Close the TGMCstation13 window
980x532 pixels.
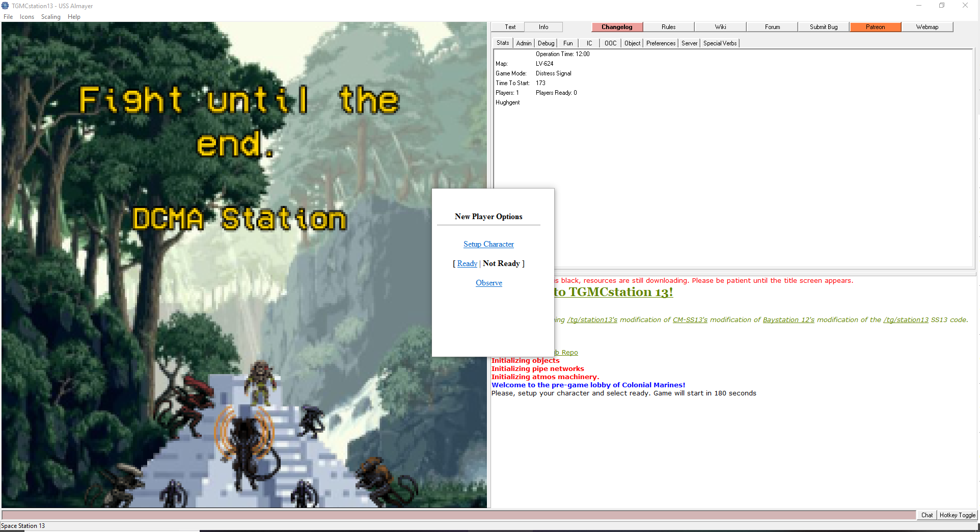click(965, 6)
